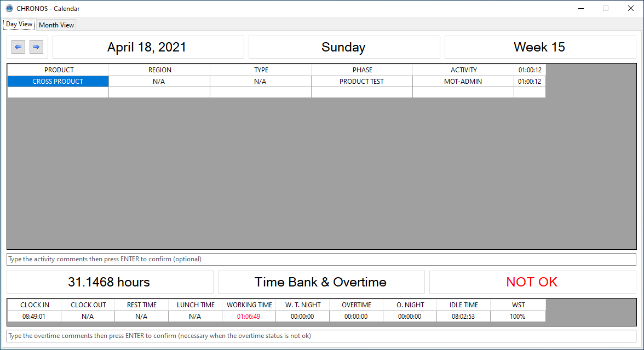Click the Time Bank & Overtime panel

[321, 282]
